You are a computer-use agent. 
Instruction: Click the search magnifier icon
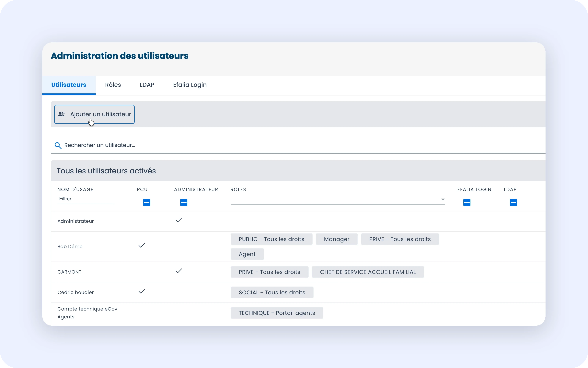(x=58, y=145)
